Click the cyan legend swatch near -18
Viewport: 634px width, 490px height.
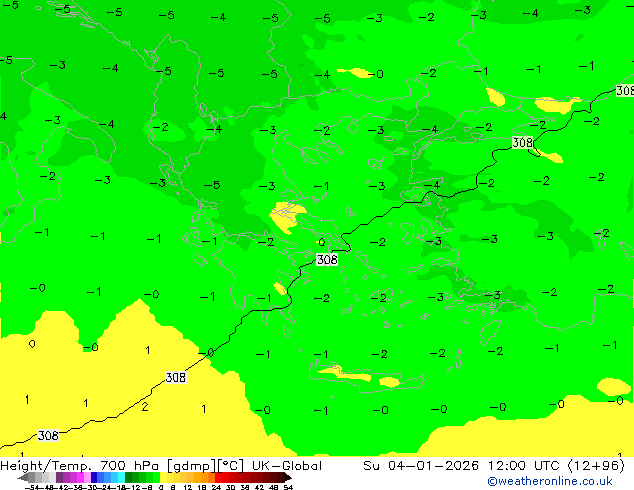pos(122,477)
